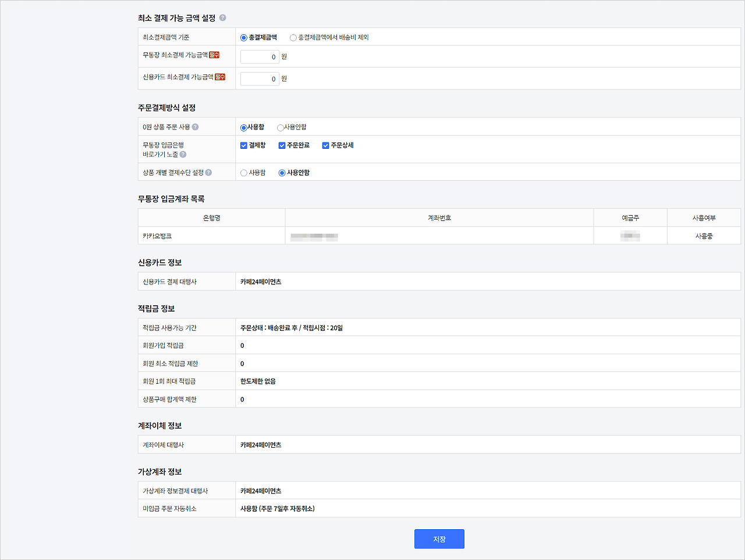Select 사용안함 for 상품 개별 결제수단 설정
The image size is (745, 560).
(x=282, y=173)
